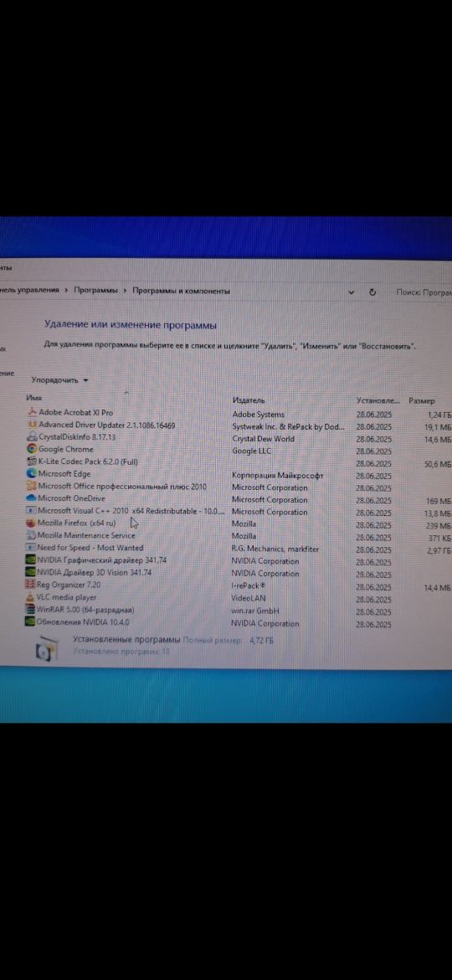Screen dimensions: 452x980
Task: Select the Microsoft OneDrive entry
Action: [71, 498]
